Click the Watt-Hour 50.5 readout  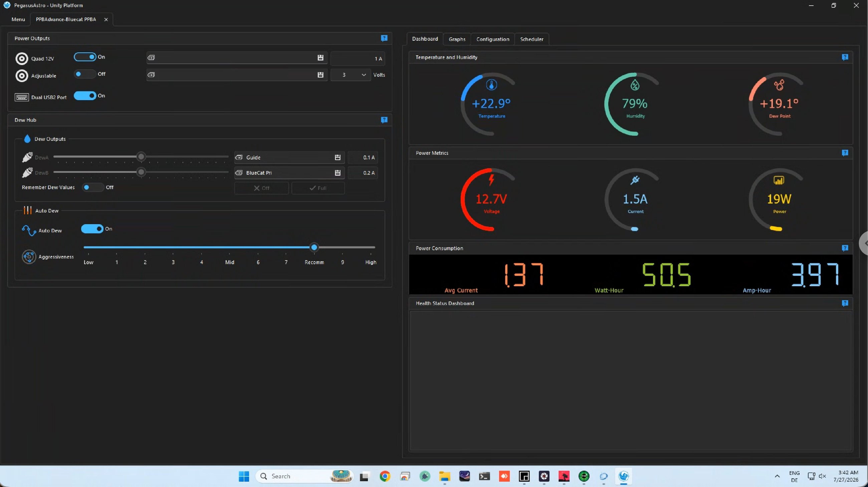pyautogui.click(x=666, y=275)
